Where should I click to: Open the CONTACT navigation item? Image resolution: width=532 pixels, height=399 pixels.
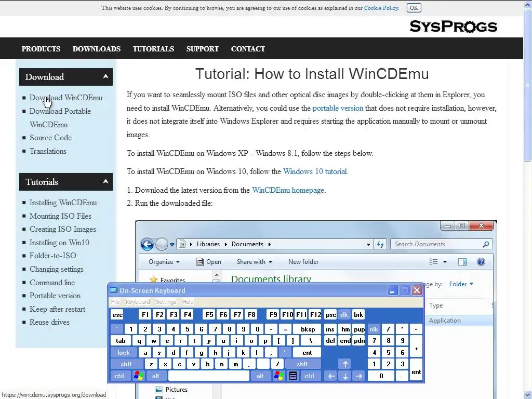click(248, 49)
